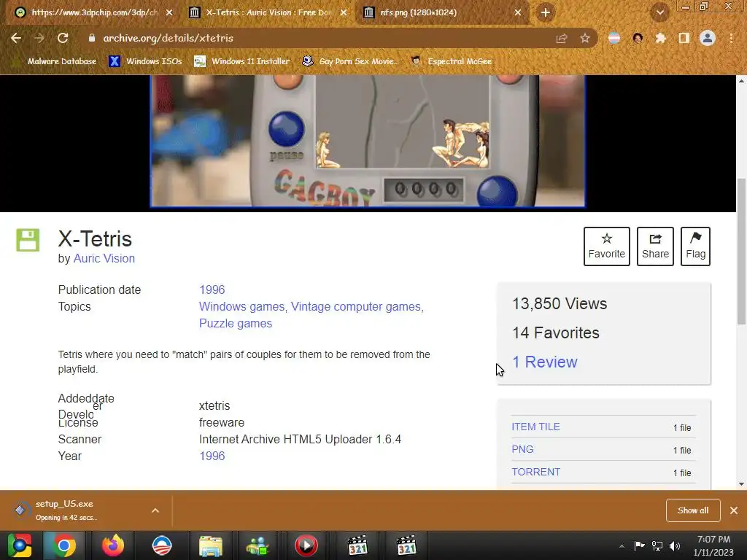Viewport: 747px width, 560px height.
Task: Open the tab search dropdown arrow
Action: pyautogui.click(x=659, y=12)
